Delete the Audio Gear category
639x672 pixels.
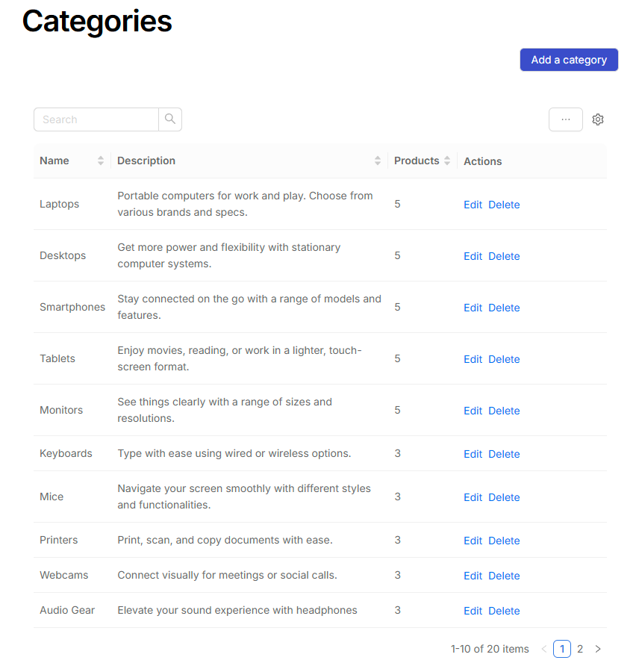click(x=504, y=611)
